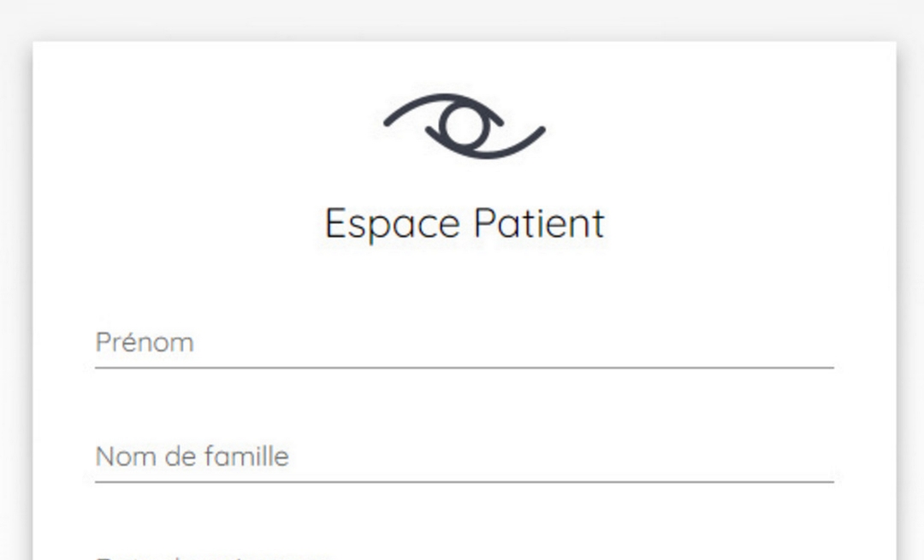Screen dimensions: 924x560
Task: Click the word "Espace" in the title
Action: click(393, 224)
